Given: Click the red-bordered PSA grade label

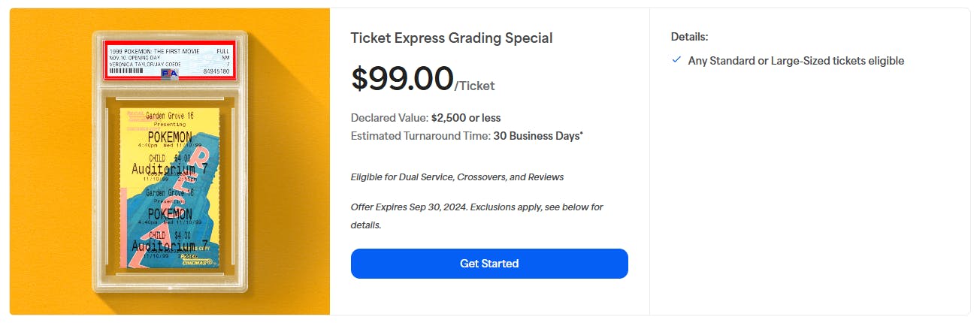Looking at the screenshot, I should pos(170,59).
